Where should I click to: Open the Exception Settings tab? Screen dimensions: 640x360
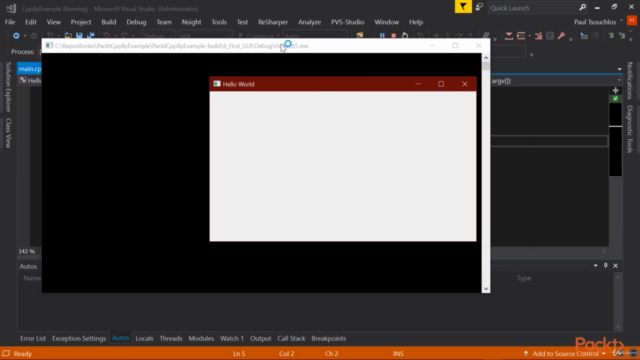pyautogui.click(x=79, y=338)
